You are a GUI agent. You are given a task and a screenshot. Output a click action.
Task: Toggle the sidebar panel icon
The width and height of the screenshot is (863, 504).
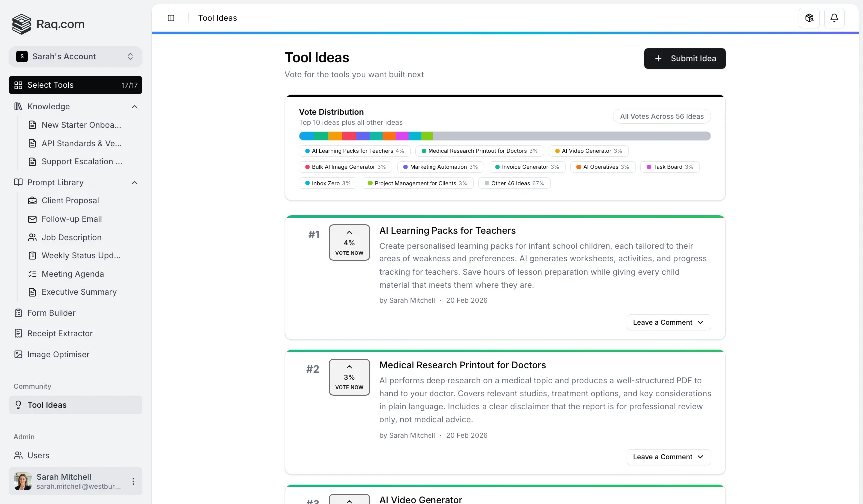point(171,18)
